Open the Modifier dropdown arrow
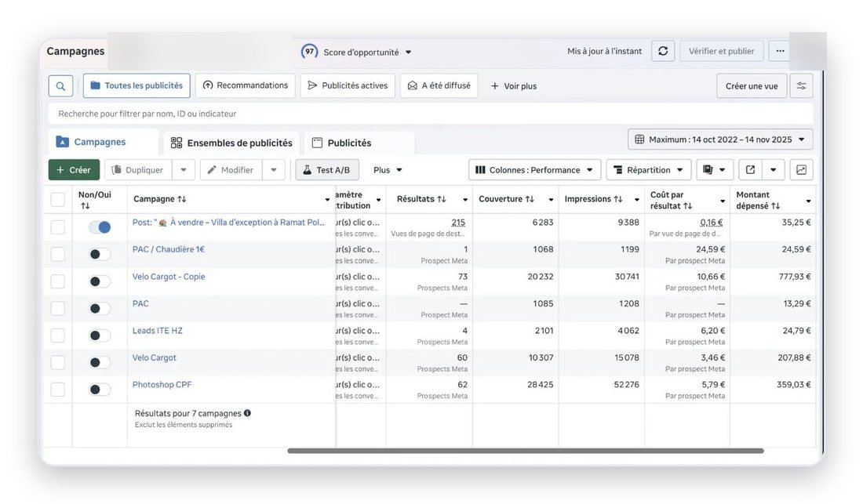This screenshot has height=504, width=863. tap(274, 170)
